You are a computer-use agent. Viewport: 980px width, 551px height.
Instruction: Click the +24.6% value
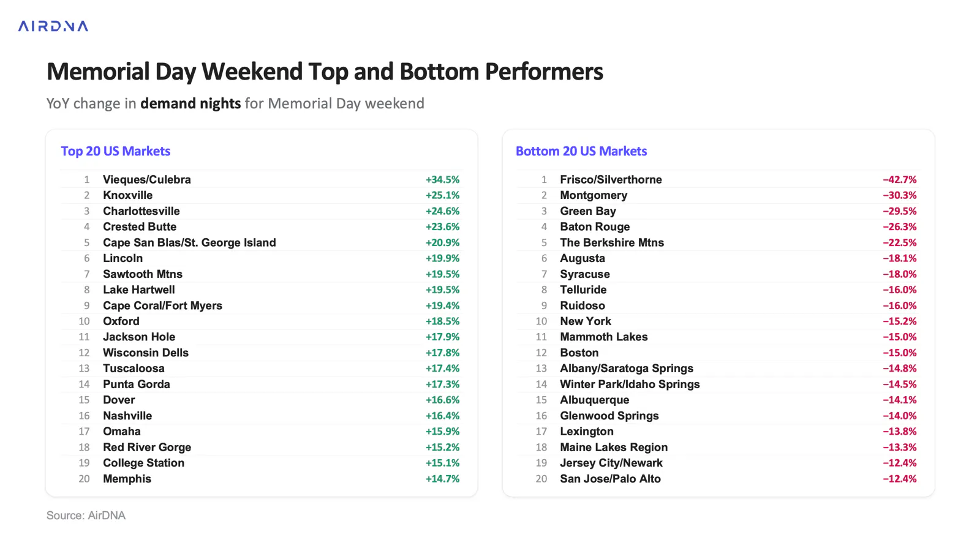click(443, 211)
